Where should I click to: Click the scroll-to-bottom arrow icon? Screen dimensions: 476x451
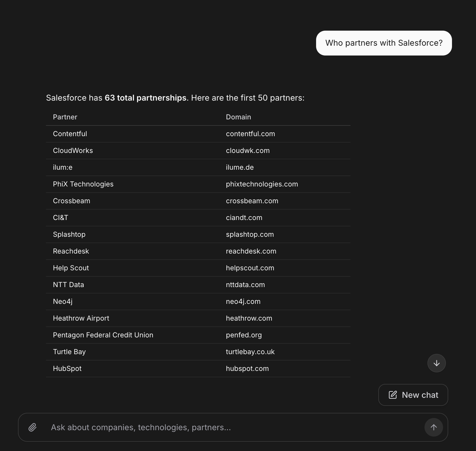click(x=437, y=363)
